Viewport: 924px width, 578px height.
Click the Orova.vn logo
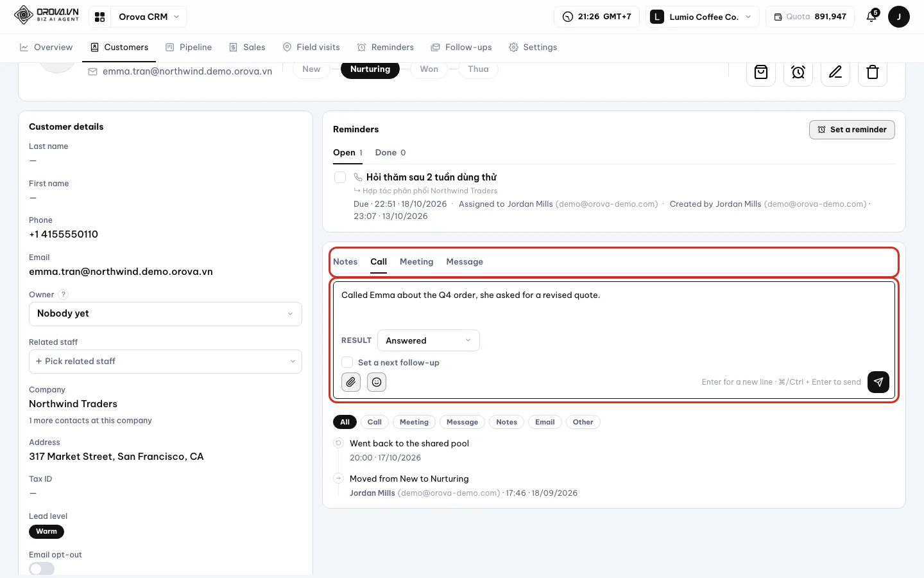(46, 15)
